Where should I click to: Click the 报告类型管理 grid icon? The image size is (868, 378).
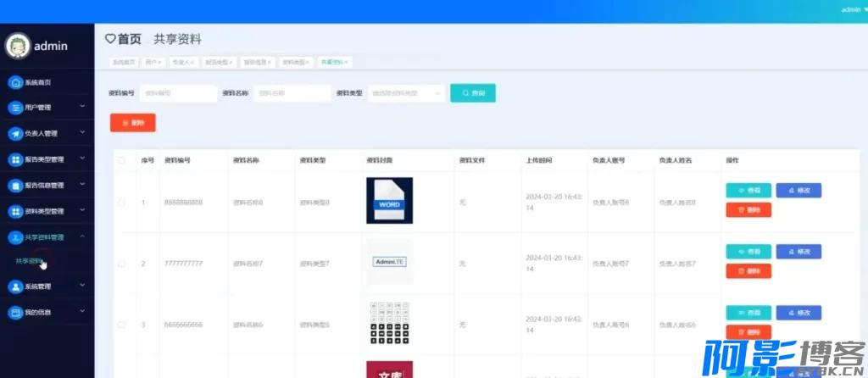click(14, 159)
